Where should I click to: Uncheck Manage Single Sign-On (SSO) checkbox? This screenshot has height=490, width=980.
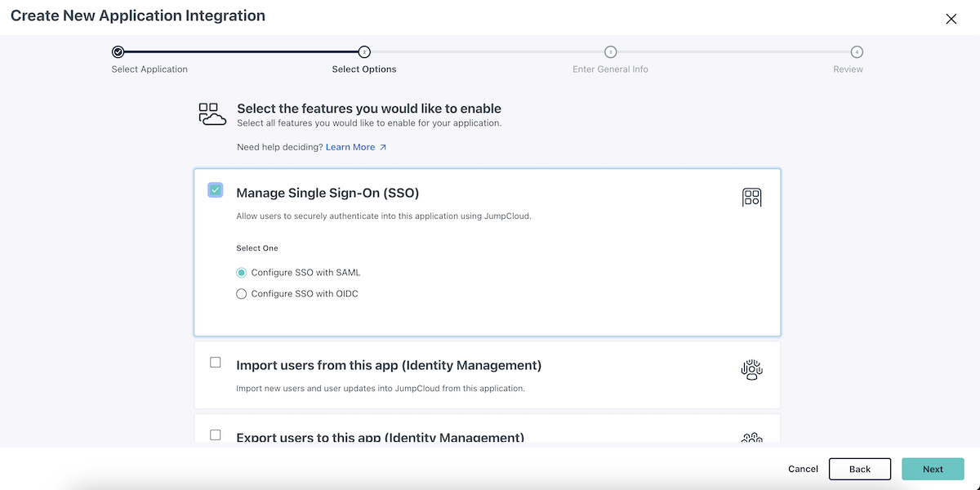pos(216,190)
